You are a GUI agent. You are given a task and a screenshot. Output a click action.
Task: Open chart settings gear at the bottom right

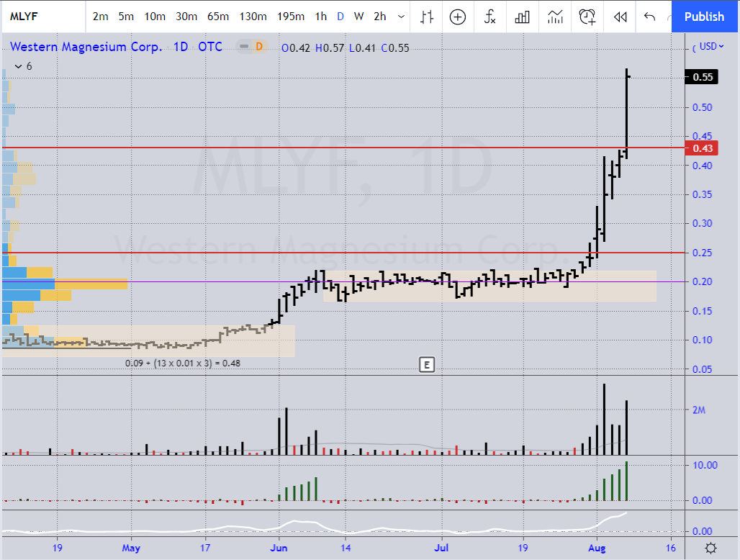point(710,548)
